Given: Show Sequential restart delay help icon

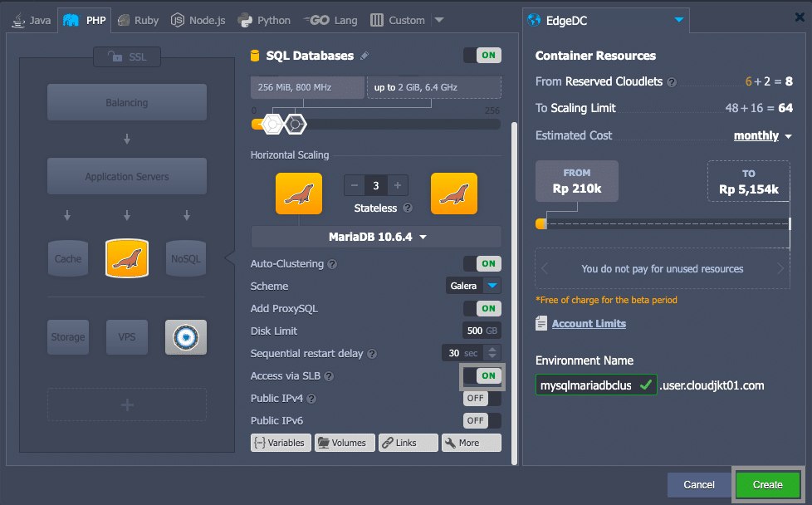Looking at the screenshot, I should tap(372, 354).
